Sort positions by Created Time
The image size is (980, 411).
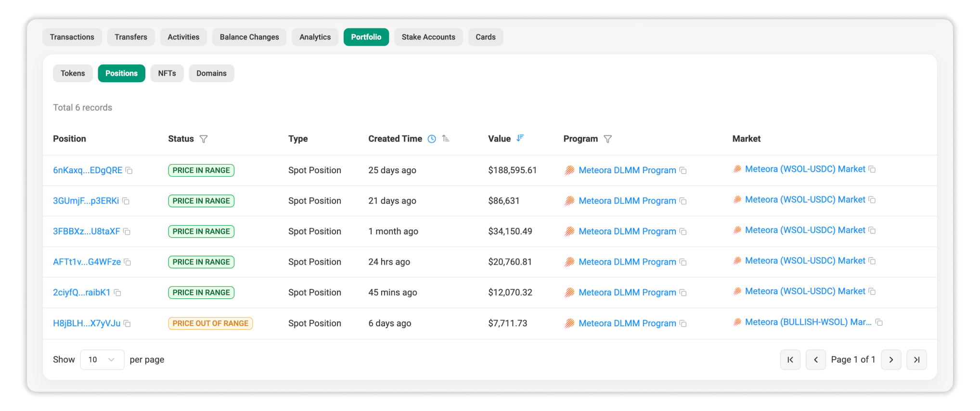coord(446,139)
